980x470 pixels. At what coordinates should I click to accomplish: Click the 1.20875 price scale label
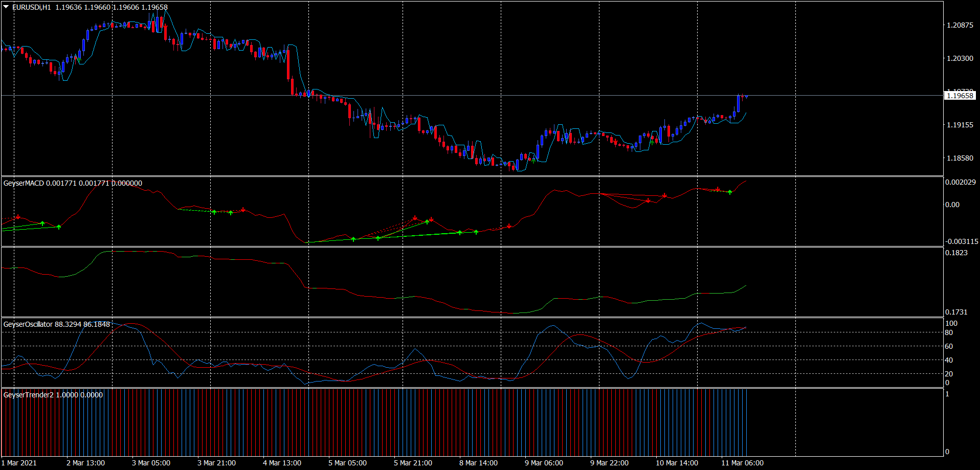[960, 25]
